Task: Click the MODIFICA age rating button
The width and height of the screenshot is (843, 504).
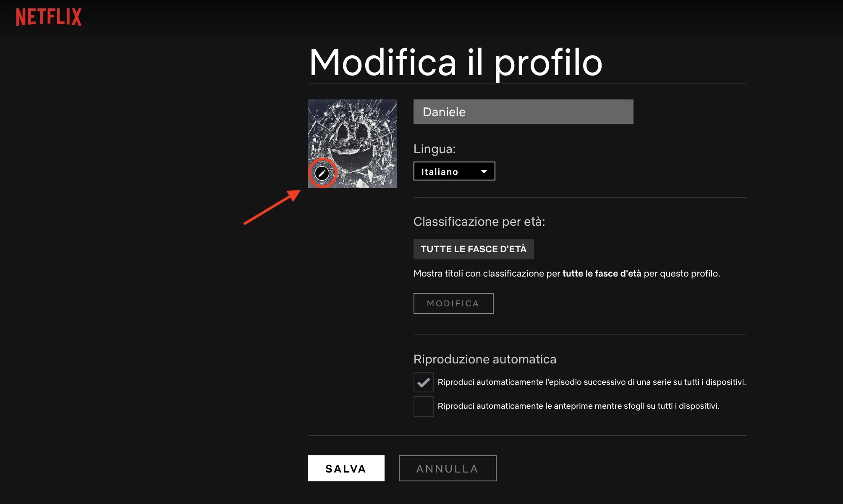Action: (x=453, y=303)
